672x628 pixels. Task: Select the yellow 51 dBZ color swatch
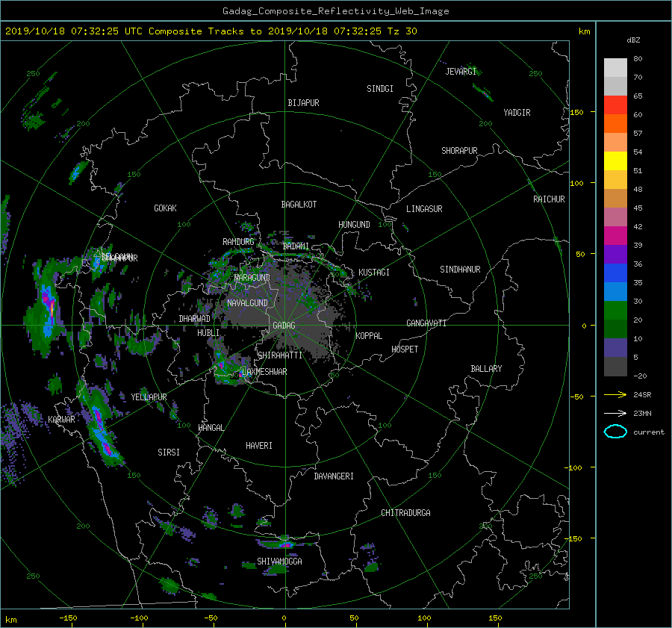[615, 161]
